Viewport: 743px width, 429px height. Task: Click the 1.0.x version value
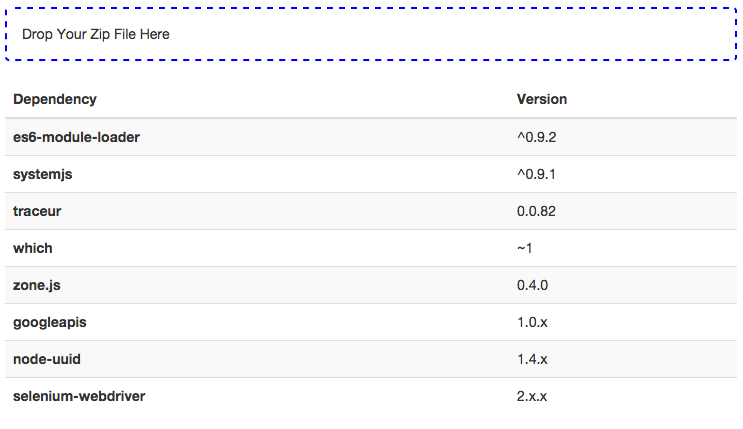532,322
